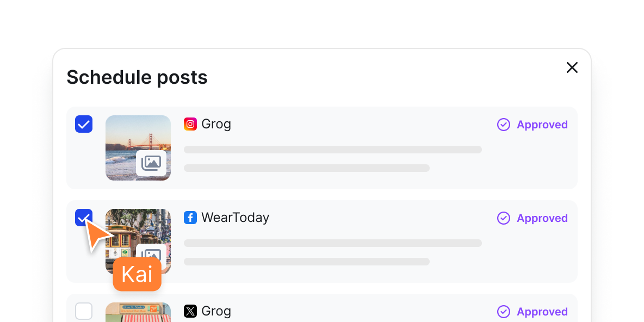Click the placeholder text bar on the Grog post
Viewport: 644px width, 322px height.
(333, 149)
